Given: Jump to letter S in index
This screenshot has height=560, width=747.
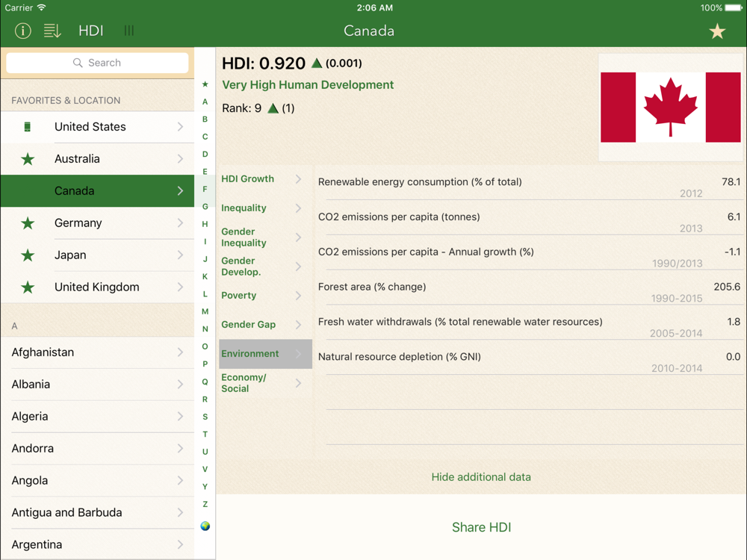Looking at the screenshot, I should tap(205, 417).
